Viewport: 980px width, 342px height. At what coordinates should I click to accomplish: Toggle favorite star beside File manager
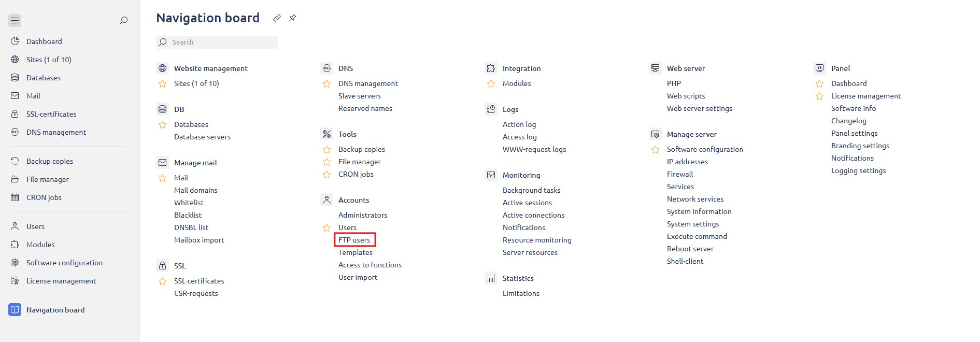coord(326,162)
